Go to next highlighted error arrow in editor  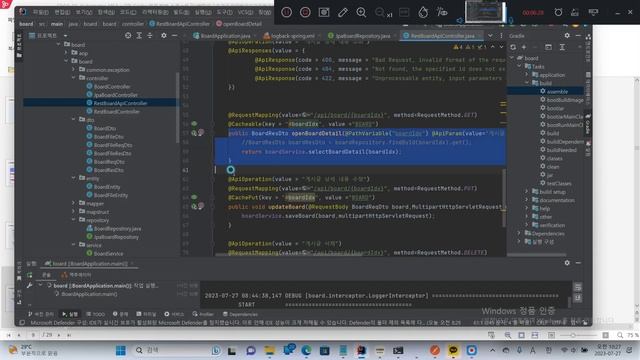[501, 47]
